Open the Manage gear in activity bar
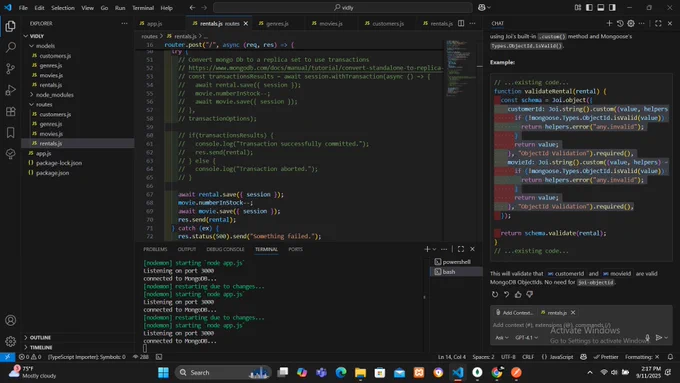 [10, 341]
